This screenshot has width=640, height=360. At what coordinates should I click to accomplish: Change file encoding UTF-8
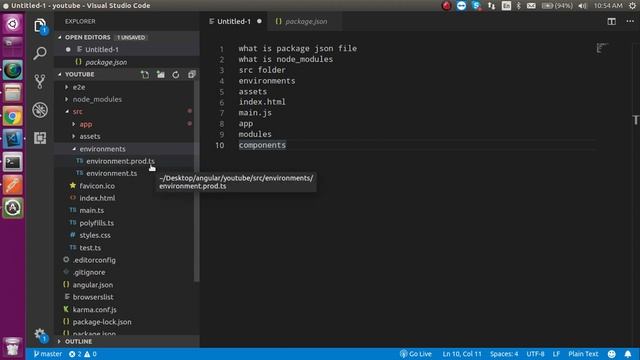tap(535, 354)
